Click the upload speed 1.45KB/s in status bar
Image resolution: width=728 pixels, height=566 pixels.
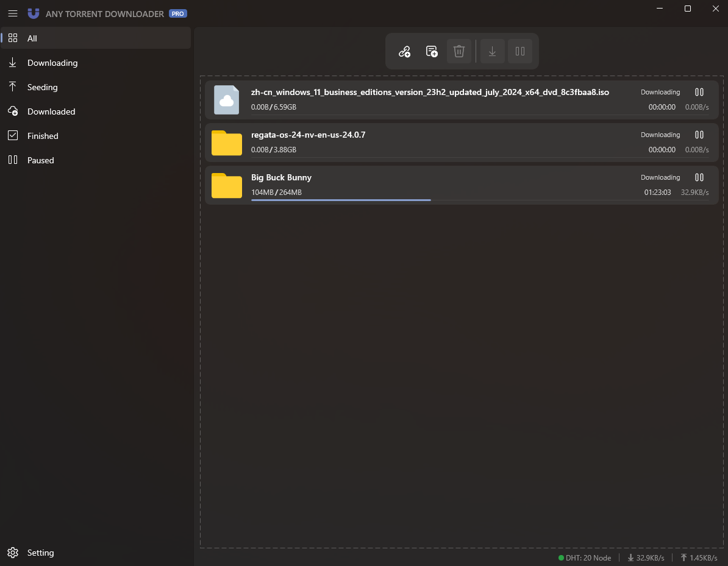coord(699,557)
